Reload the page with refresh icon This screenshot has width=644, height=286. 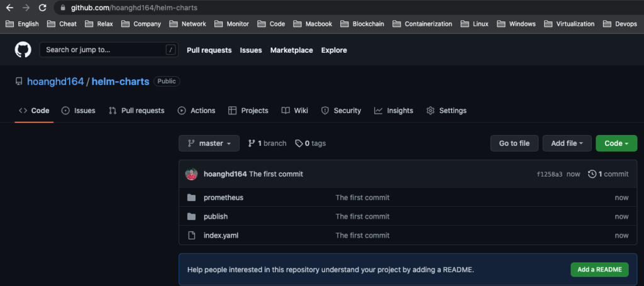[x=42, y=8]
